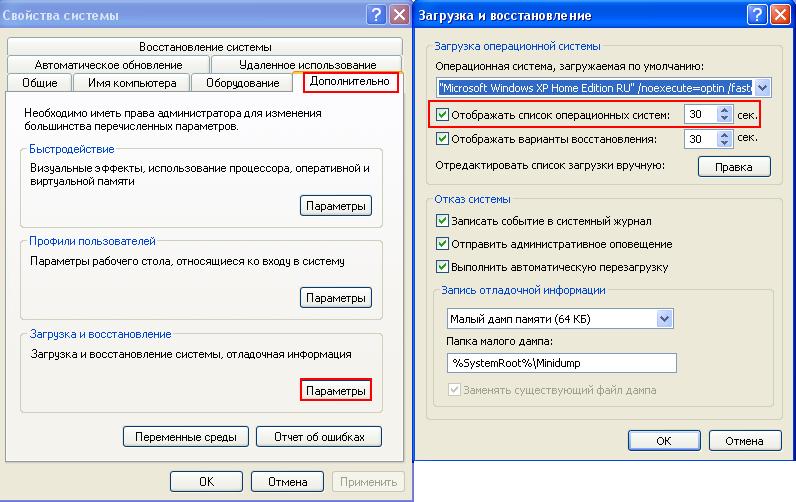Viewport: 796px width, 502px height.
Task: Click Отмена in Свойства системы window
Action: (287, 481)
